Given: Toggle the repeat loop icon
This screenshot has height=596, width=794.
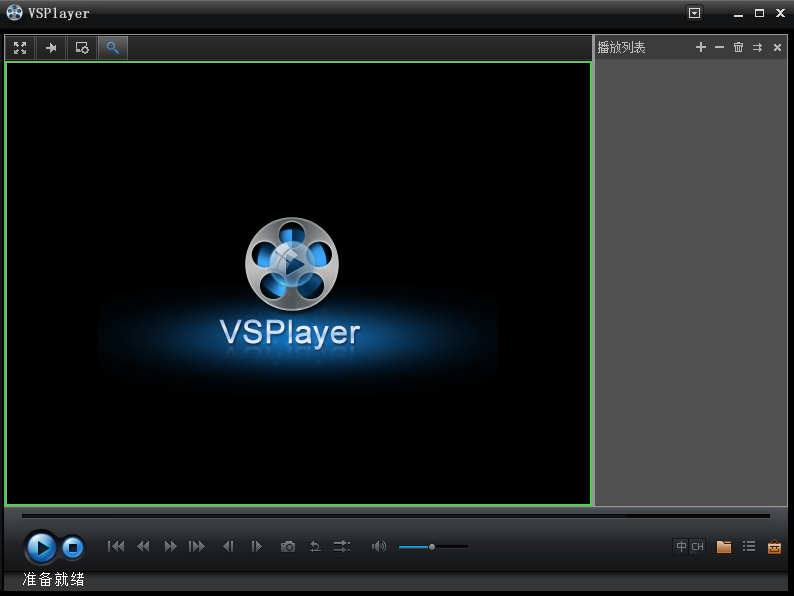Looking at the screenshot, I should 315,546.
